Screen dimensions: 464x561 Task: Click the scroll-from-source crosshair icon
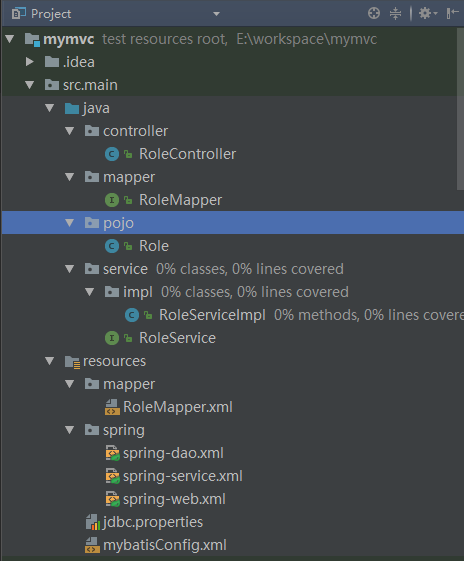374,14
